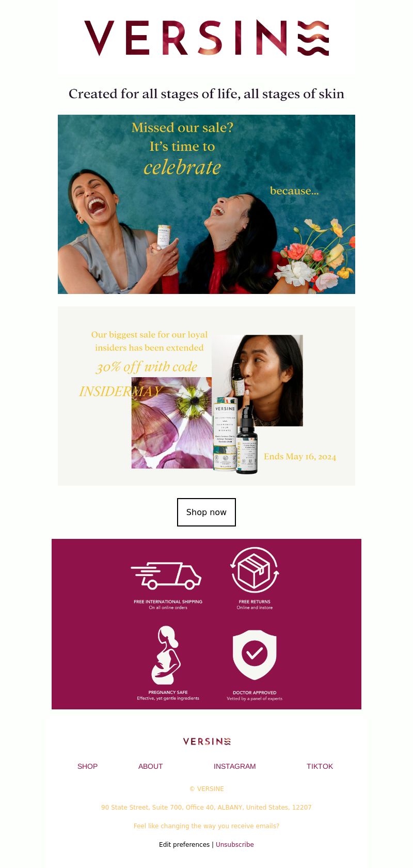Click the free international shipping truck icon
The height and width of the screenshot is (868, 413).
166,576
